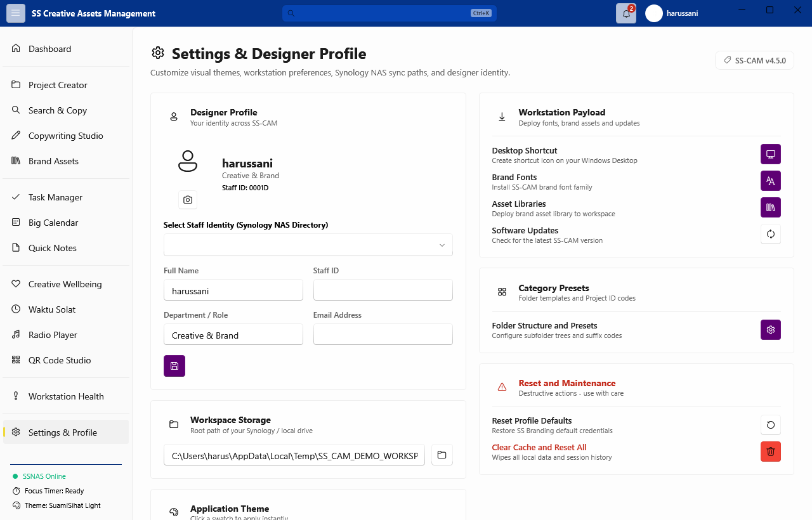This screenshot has height=520, width=812.
Task: Click the Department / Role field
Action: tap(233, 335)
